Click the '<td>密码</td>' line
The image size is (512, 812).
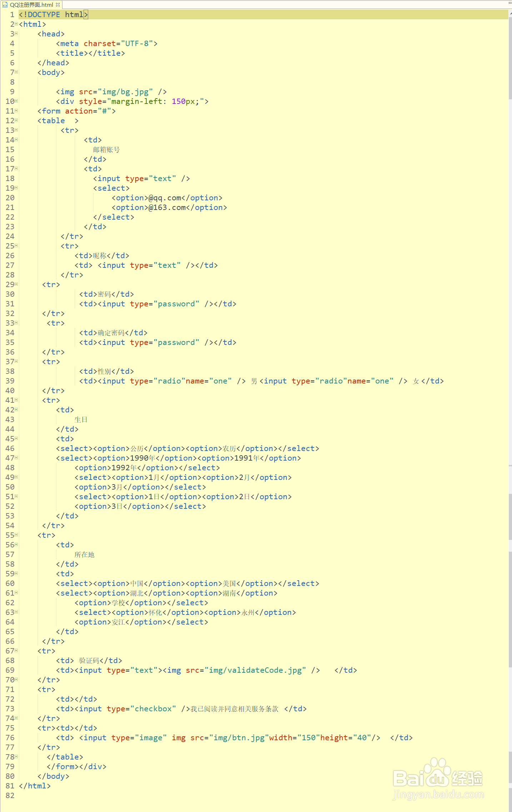pos(107,294)
